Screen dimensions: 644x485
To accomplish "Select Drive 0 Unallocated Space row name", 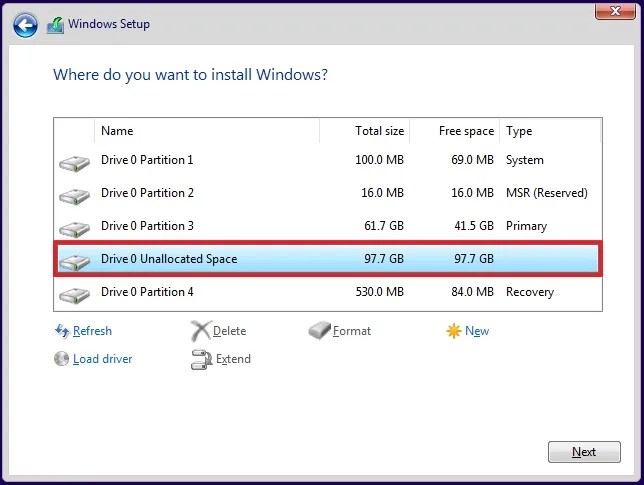I will tap(169, 259).
